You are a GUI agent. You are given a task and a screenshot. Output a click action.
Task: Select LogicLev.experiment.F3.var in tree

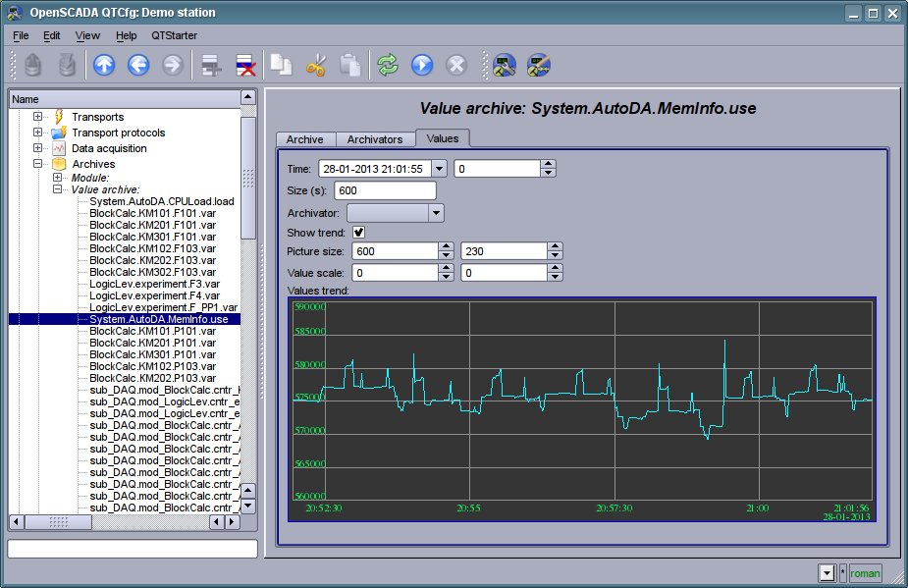pos(155,284)
